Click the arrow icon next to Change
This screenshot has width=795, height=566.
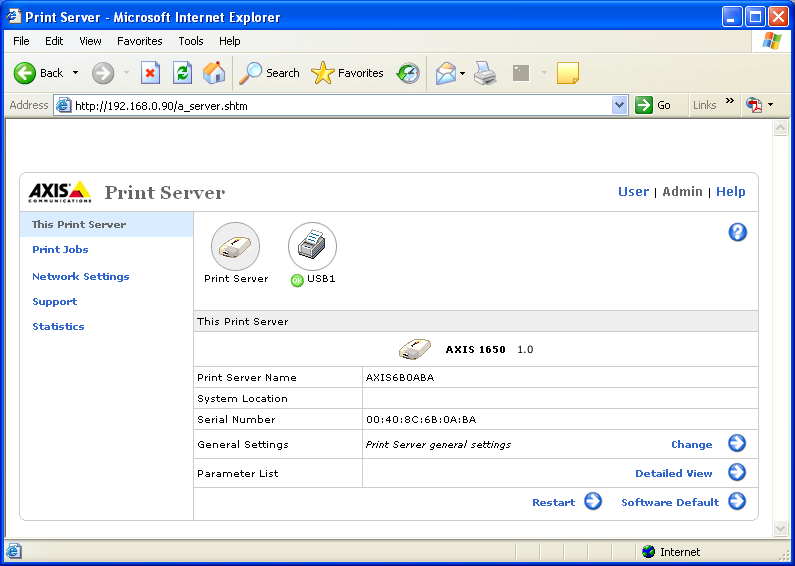(x=737, y=443)
